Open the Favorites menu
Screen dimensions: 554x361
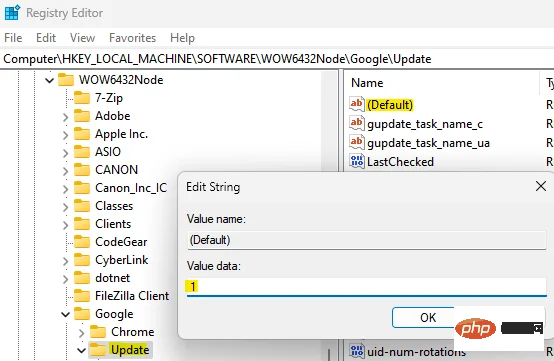(x=132, y=37)
